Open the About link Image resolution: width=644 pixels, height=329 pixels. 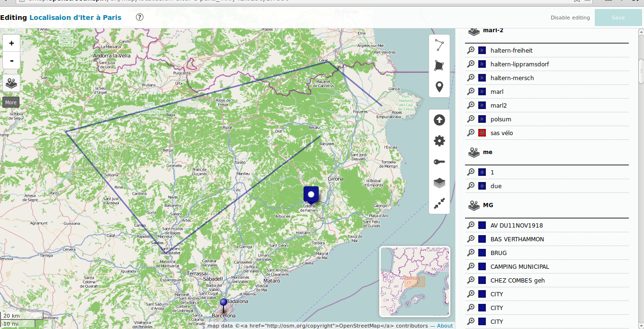[x=445, y=326]
